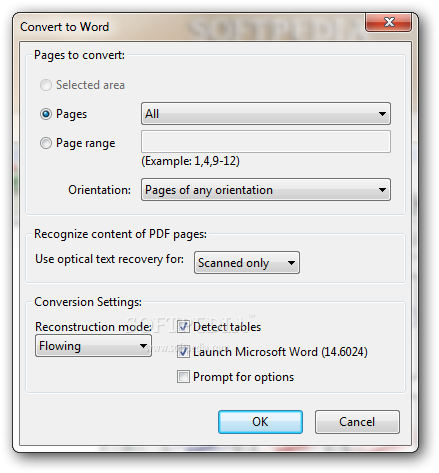The image size is (439, 473).
Task: Click the 'Orientation:' label
Action: click(x=99, y=190)
